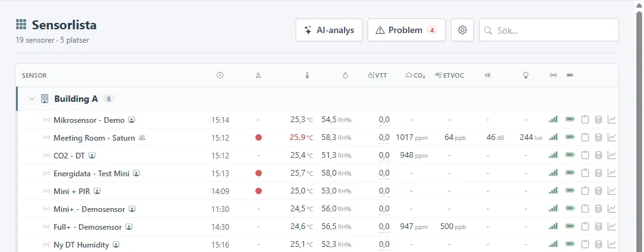This screenshot has width=644, height=252.
Task: Click the red occupancy dot for Mini + PIR
Action: [259, 191]
